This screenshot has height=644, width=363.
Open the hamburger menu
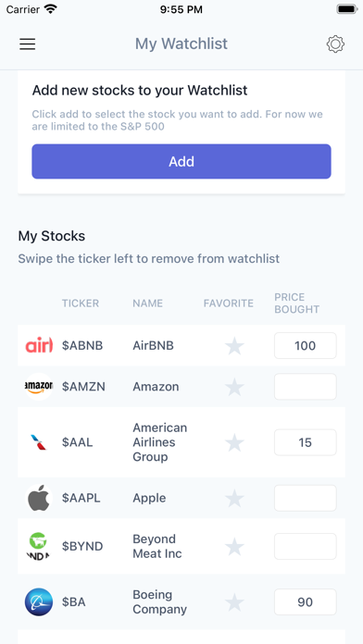(28, 43)
